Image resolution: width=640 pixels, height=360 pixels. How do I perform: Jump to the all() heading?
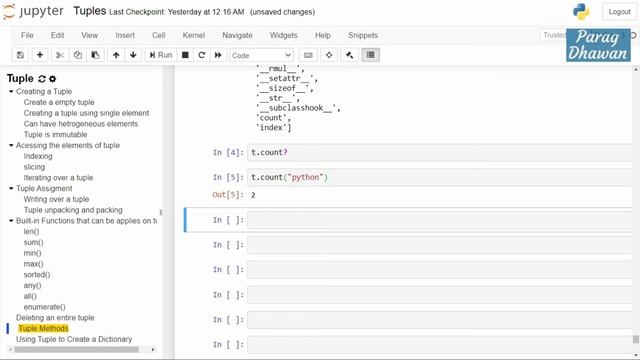click(30, 296)
